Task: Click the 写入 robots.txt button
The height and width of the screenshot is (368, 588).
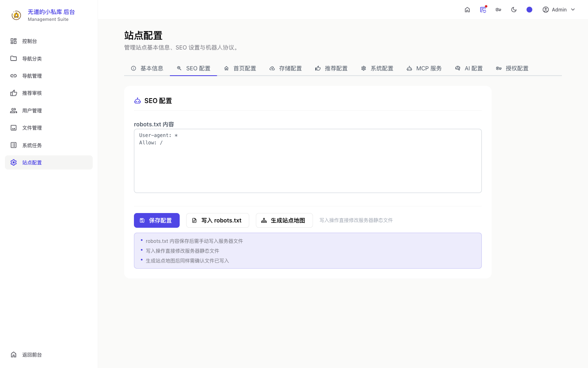Action: click(x=218, y=220)
